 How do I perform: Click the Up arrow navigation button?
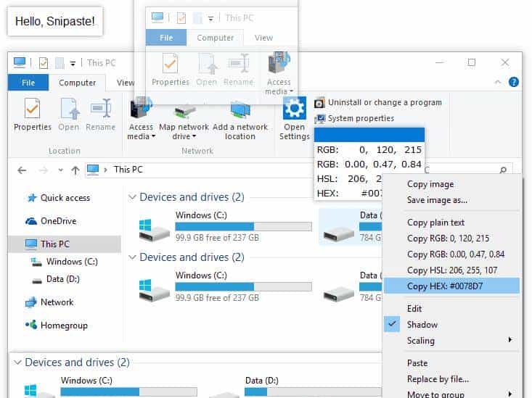tap(75, 170)
